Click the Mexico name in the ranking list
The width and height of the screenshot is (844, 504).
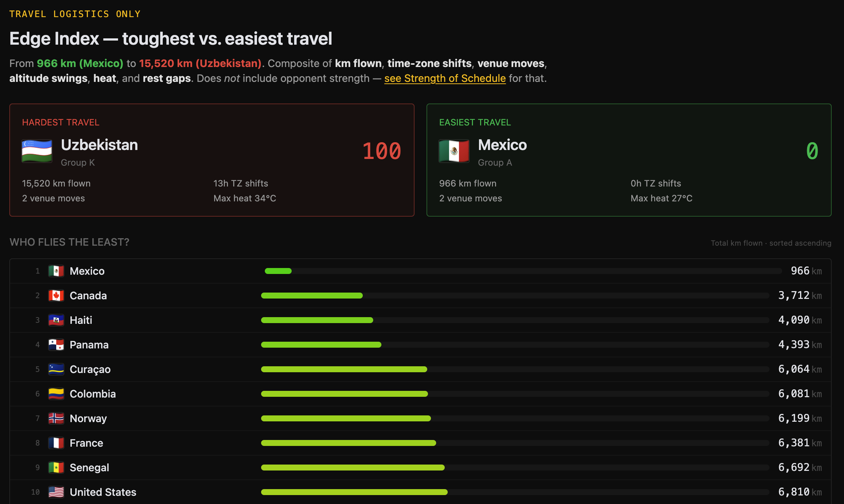pos(87,271)
